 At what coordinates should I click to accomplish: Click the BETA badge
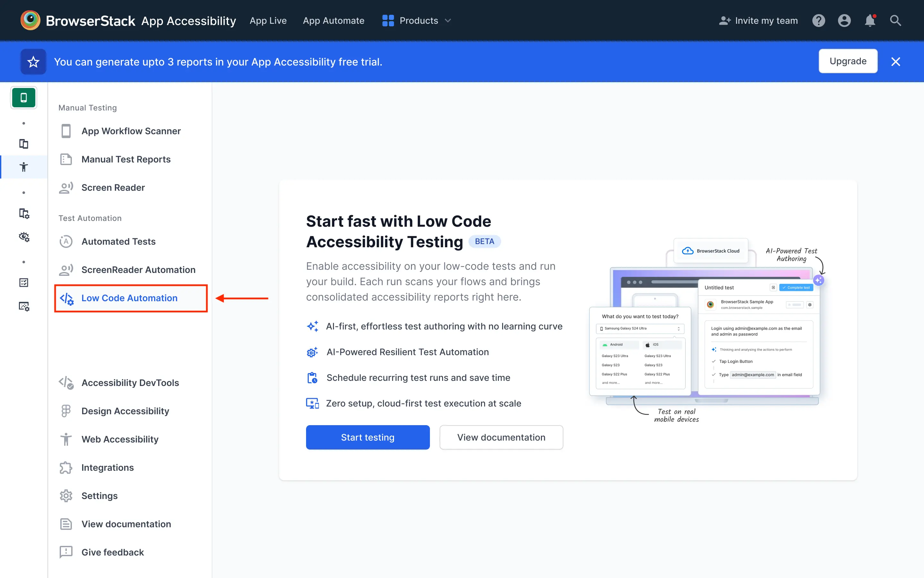(484, 241)
